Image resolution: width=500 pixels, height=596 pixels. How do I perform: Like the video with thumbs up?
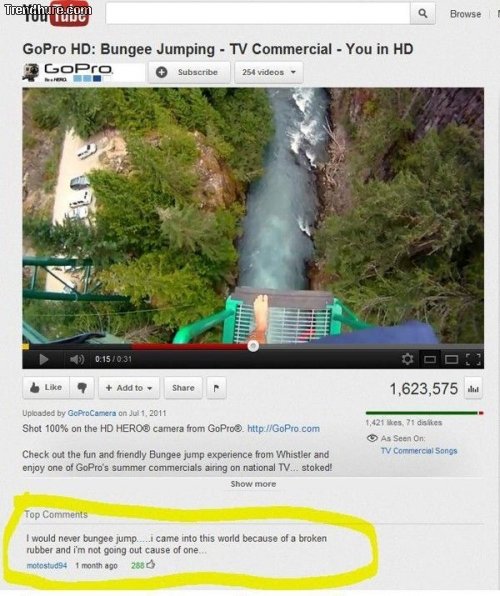coord(46,388)
